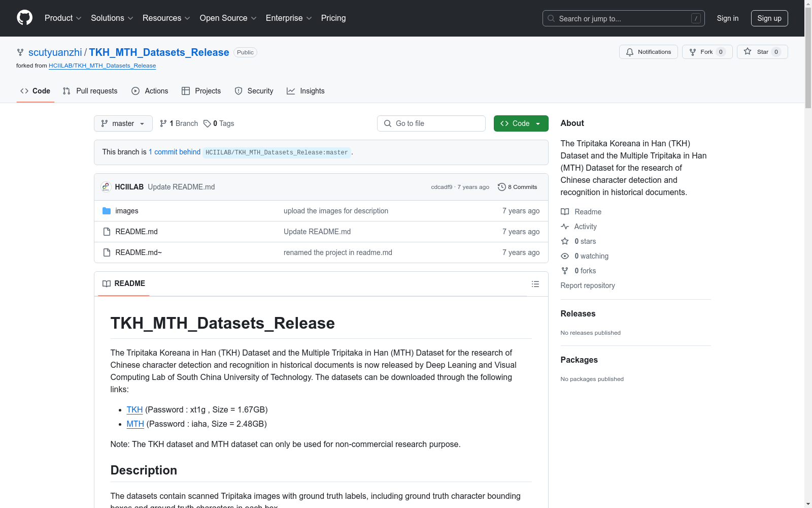812x508 pixels.
Task: Click the Report repository link
Action: 588,285
